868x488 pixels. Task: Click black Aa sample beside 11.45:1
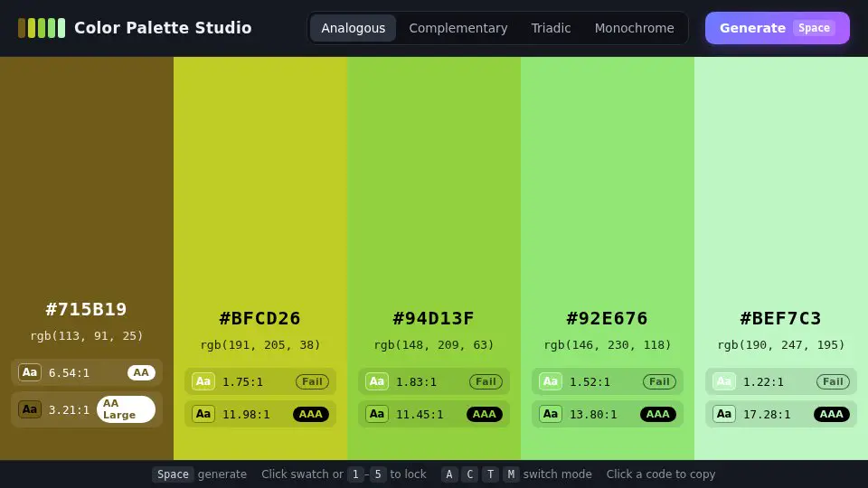pos(377,414)
